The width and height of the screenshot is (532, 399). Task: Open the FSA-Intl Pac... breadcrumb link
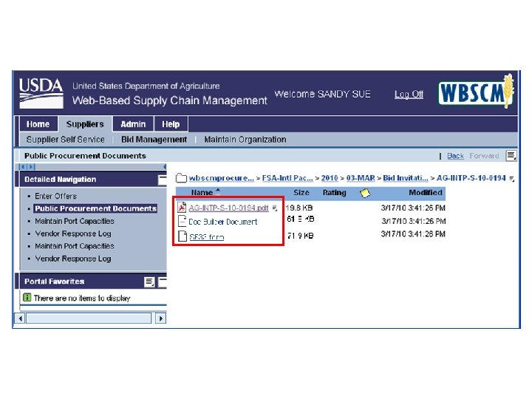287,178
